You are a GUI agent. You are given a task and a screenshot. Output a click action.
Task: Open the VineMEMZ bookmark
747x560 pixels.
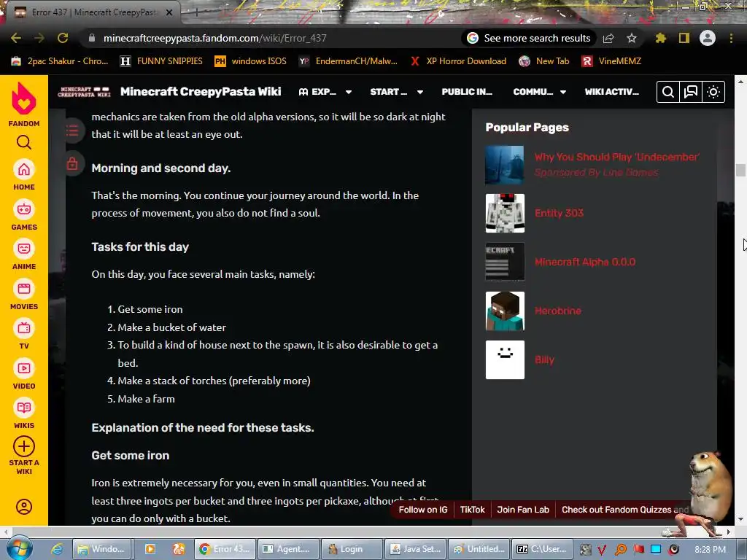click(x=612, y=61)
